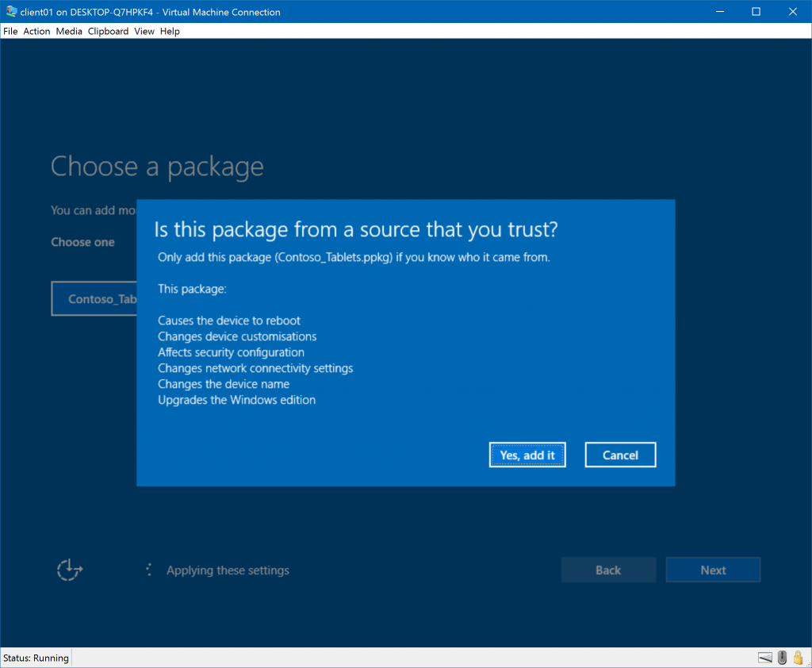Close the Virtual Machine Connection window
812x668 pixels.
(x=793, y=11)
